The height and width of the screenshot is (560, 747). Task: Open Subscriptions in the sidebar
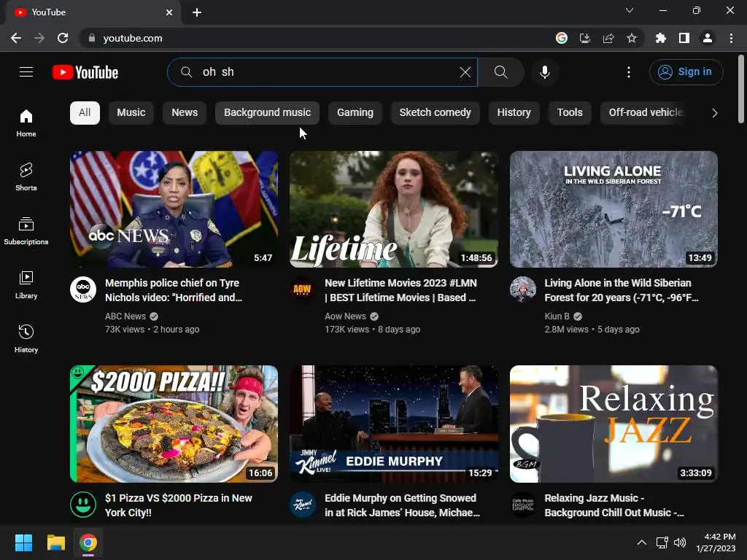click(26, 231)
